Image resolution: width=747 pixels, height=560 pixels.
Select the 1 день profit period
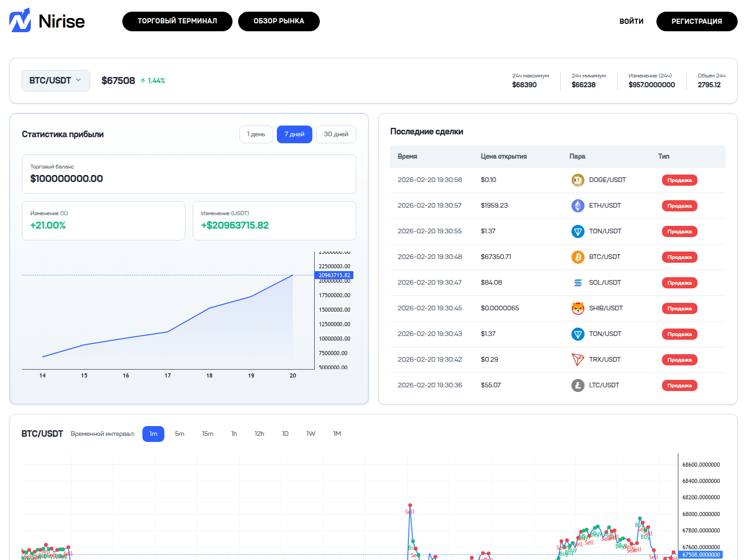[256, 134]
